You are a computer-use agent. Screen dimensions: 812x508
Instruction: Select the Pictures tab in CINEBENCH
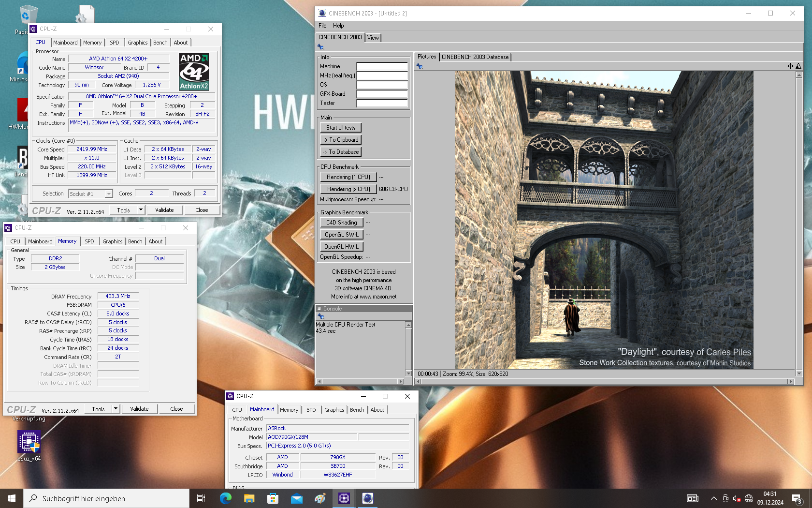[427, 57]
